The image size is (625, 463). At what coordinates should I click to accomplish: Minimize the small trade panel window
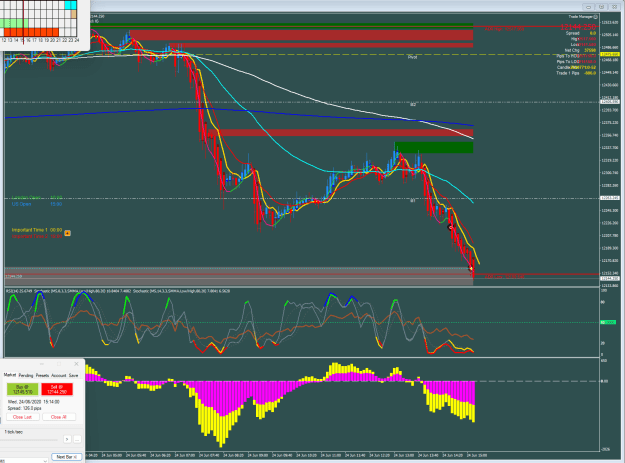tap(41, 364)
